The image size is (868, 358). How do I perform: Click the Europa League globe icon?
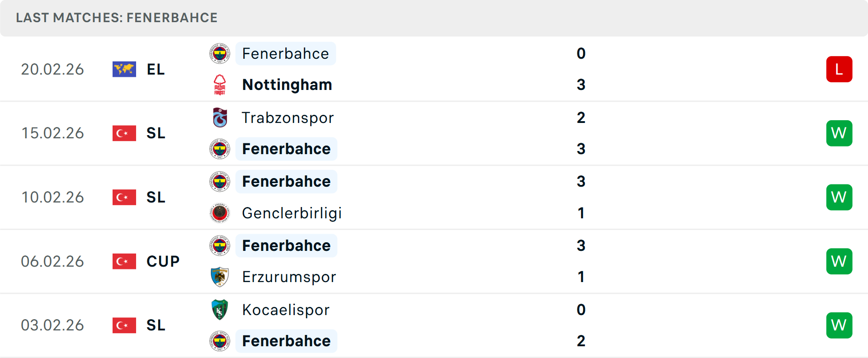pos(124,69)
